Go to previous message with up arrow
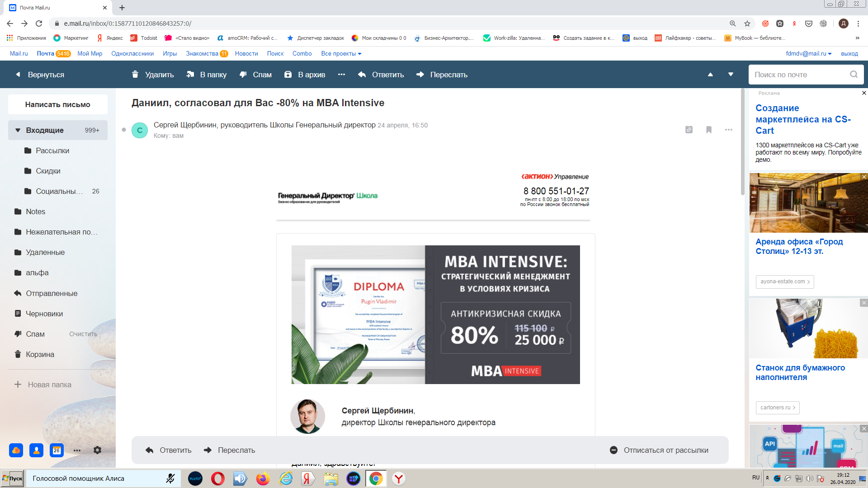The image size is (868, 488). click(710, 75)
